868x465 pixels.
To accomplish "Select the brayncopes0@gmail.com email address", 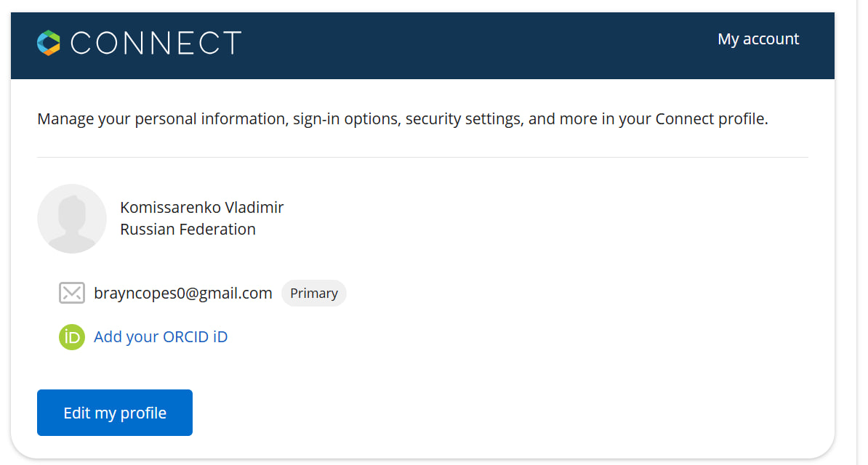I will coord(183,294).
